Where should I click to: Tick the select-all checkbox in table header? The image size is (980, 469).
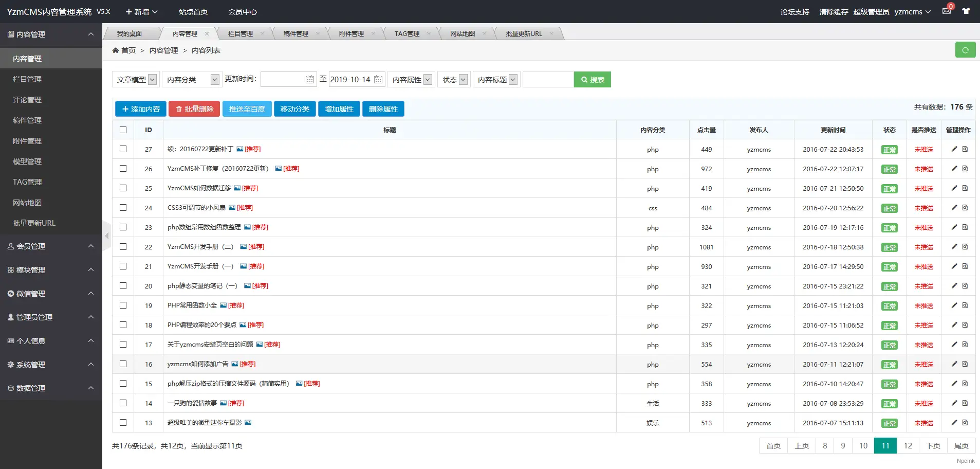[123, 130]
